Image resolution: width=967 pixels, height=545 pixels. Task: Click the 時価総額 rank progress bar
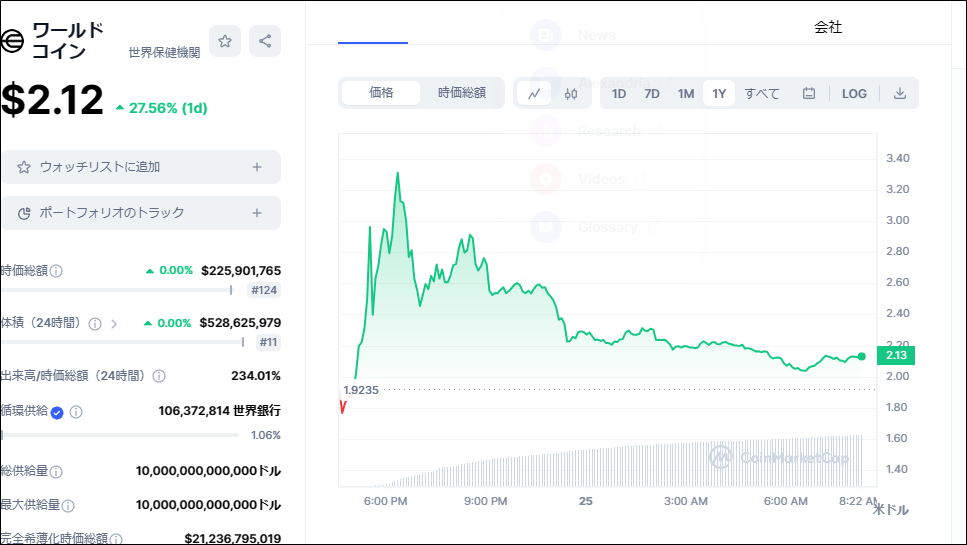[117, 290]
